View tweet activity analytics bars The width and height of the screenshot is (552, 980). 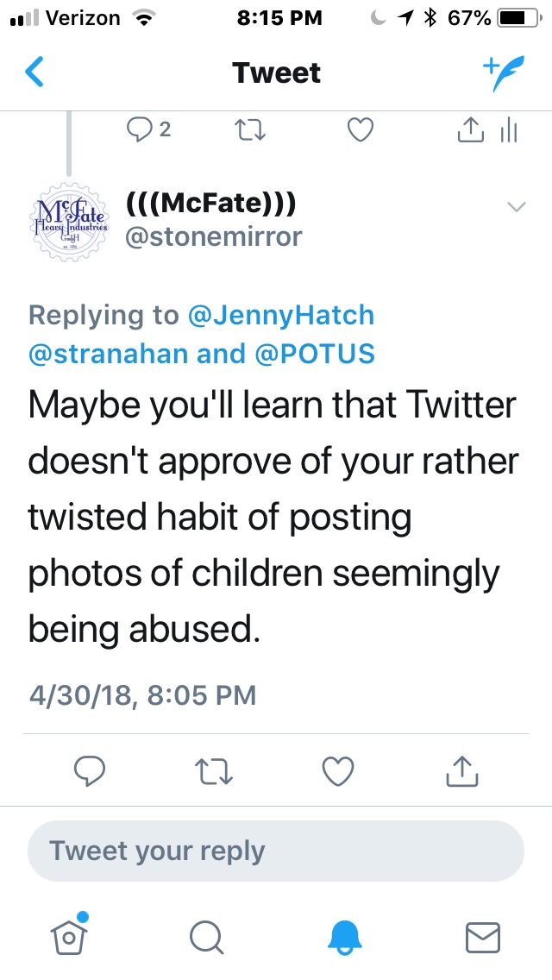coord(509,130)
